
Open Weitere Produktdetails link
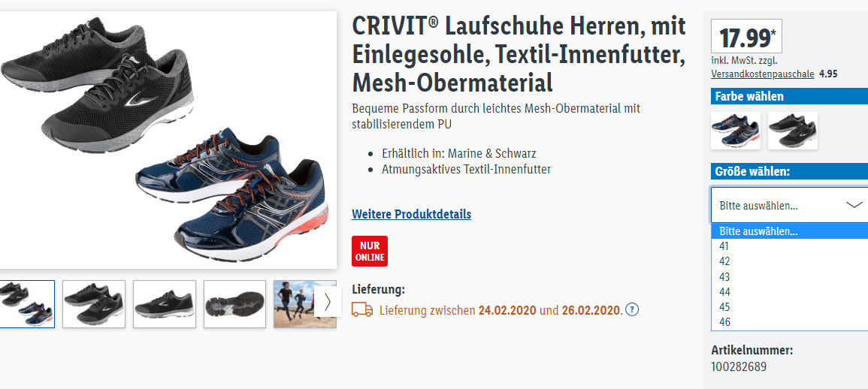pos(411,214)
